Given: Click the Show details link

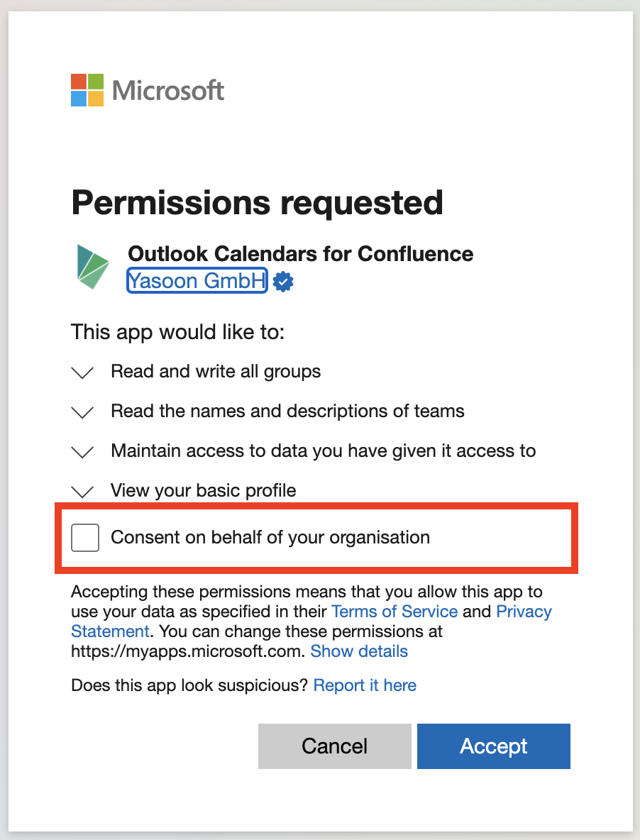Looking at the screenshot, I should click(x=359, y=651).
